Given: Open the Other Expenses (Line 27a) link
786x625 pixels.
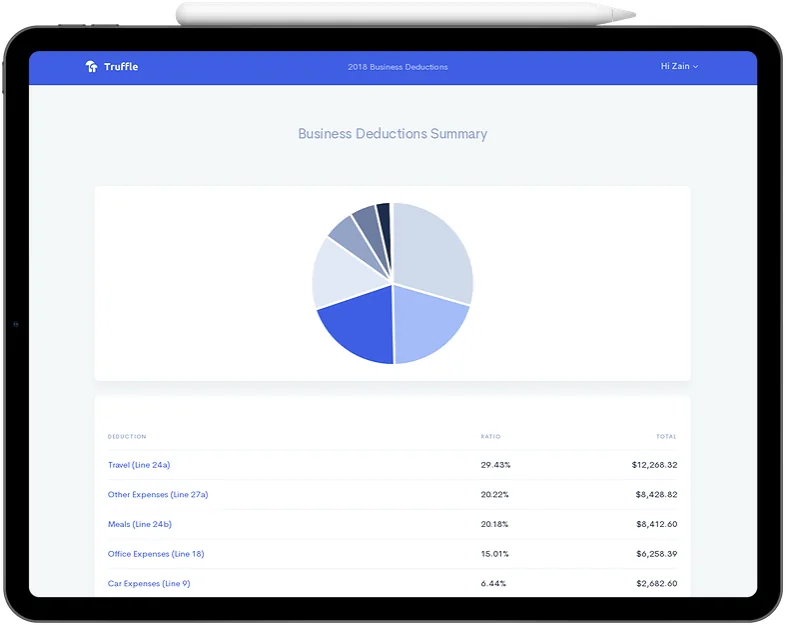Looking at the screenshot, I should click(x=158, y=495).
